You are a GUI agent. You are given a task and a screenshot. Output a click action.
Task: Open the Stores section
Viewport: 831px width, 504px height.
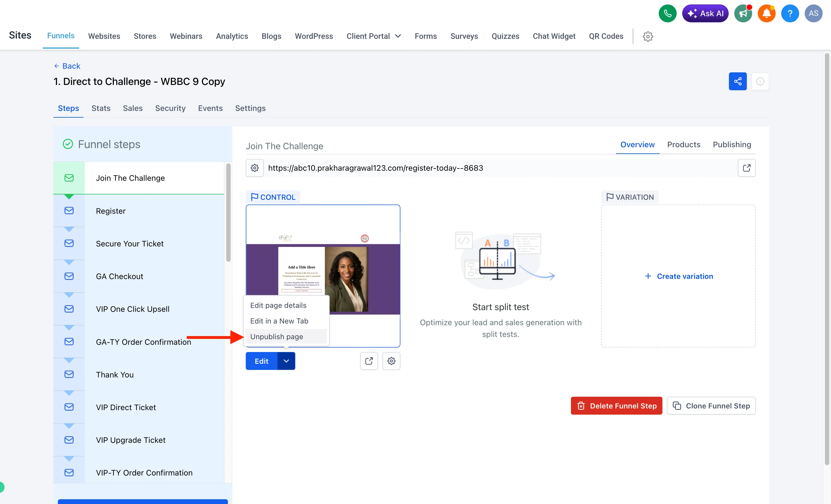(x=145, y=36)
